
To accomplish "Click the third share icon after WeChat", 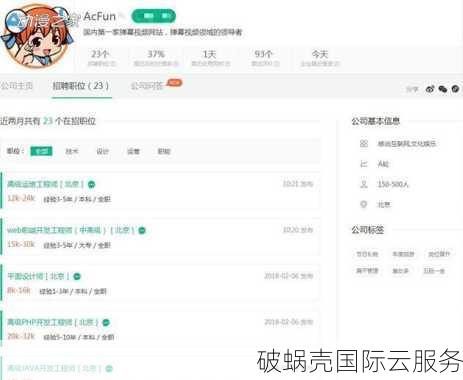I will (455, 89).
